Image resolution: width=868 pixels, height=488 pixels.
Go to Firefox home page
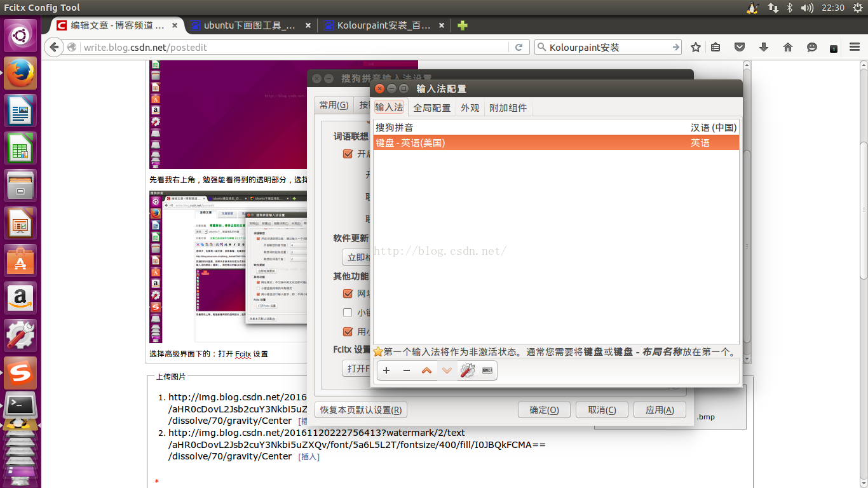click(788, 47)
